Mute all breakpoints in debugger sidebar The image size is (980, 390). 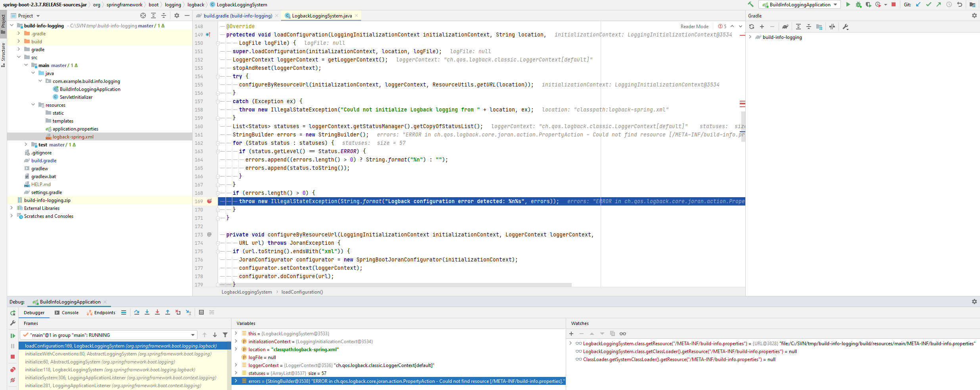click(x=13, y=380)
